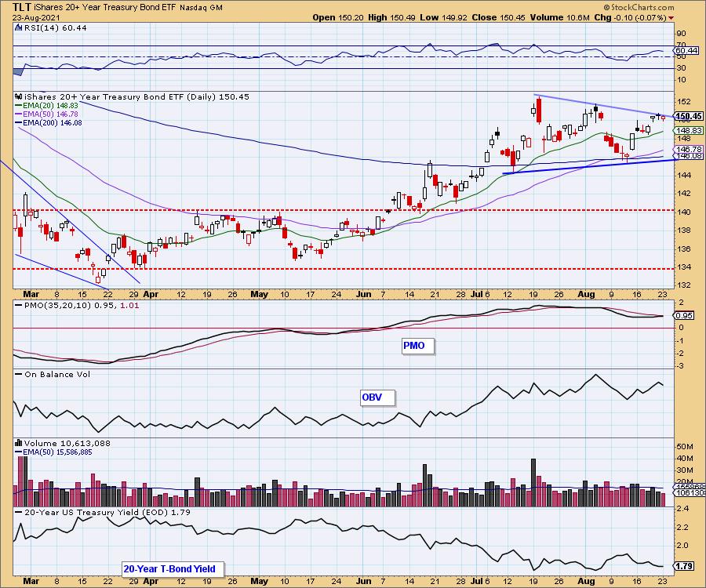This screenshot has height=588, width=706.
Task: Click the High 150.49 value
Action: (x=391, y=17)
